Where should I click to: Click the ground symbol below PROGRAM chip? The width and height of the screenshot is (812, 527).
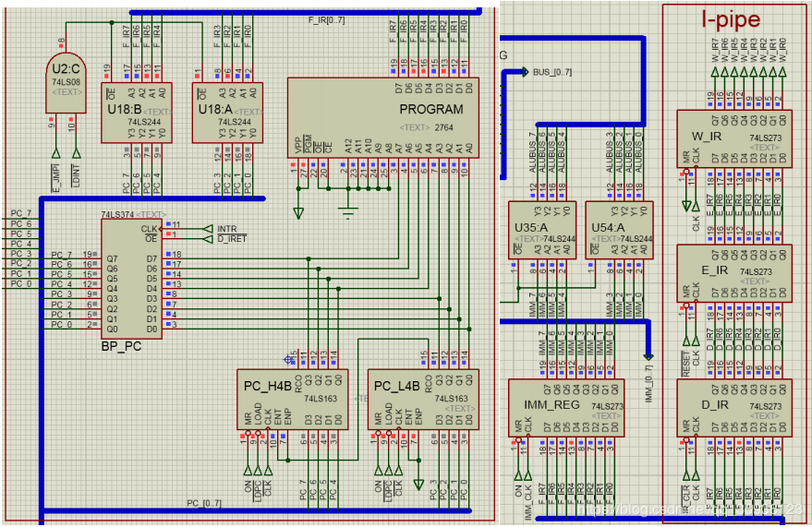(x=347, y=213)
